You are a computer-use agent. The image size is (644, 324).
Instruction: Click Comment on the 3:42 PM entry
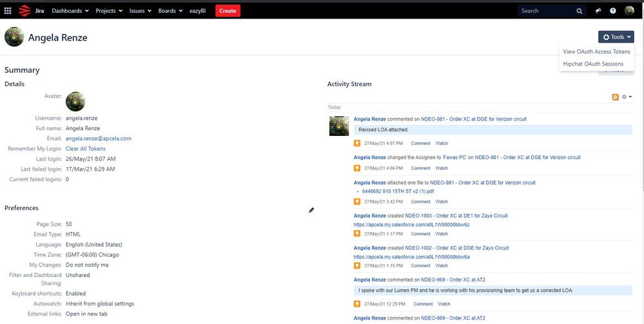(x=420, y=202)
